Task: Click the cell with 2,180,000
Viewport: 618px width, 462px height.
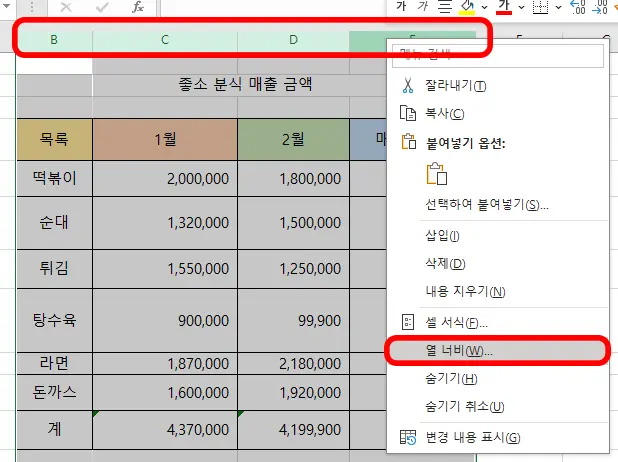Action: 293,363
